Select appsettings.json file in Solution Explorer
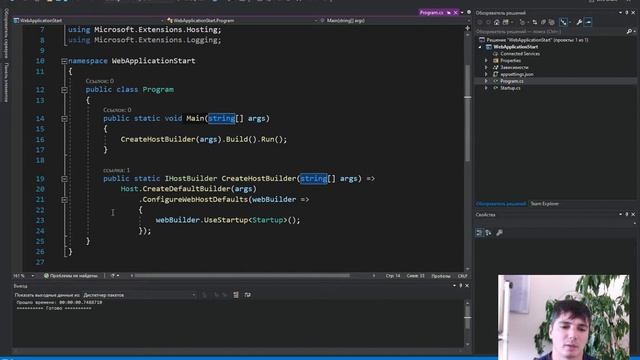Viewport: 640px width, 360px height. click(517, 74)
